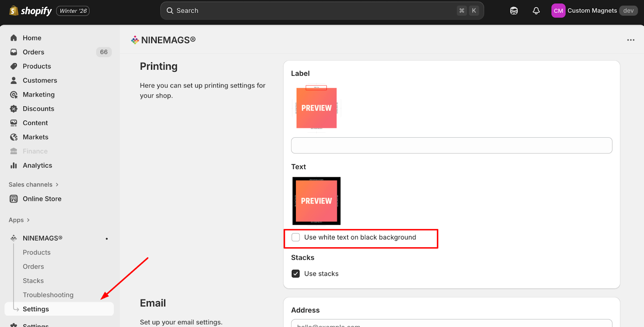The image size is (644, 327).
Task: Click the Home house icon
Action: 14,38
